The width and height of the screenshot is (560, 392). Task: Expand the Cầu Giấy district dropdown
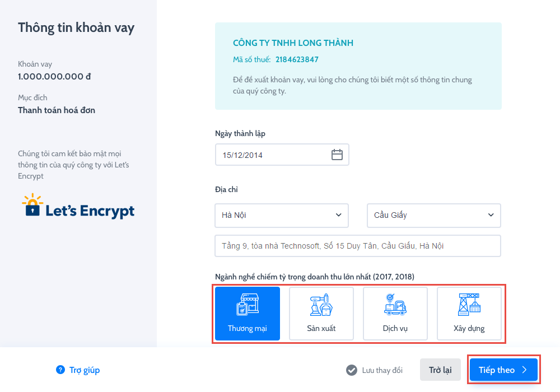click(x=433, y=215)
